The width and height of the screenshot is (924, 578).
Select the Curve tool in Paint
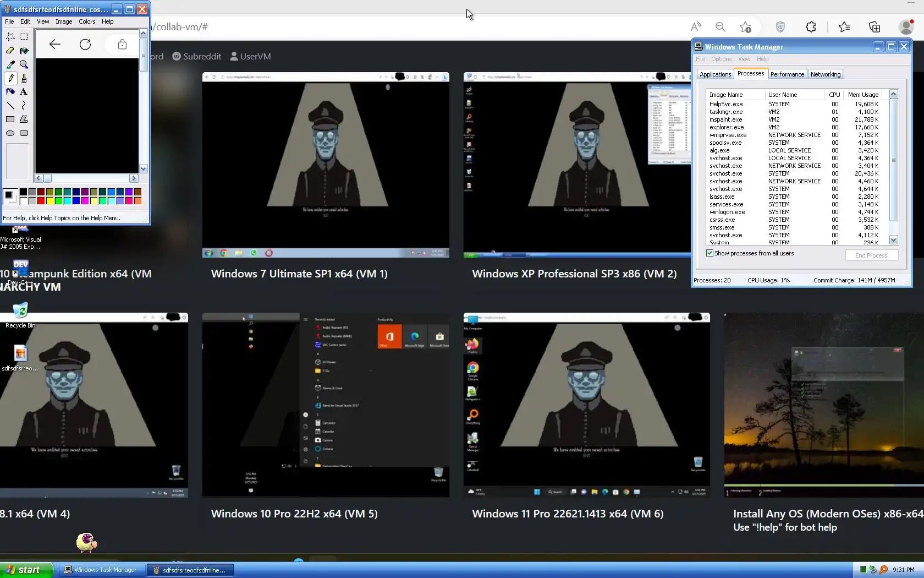click(x=24, y=106)
